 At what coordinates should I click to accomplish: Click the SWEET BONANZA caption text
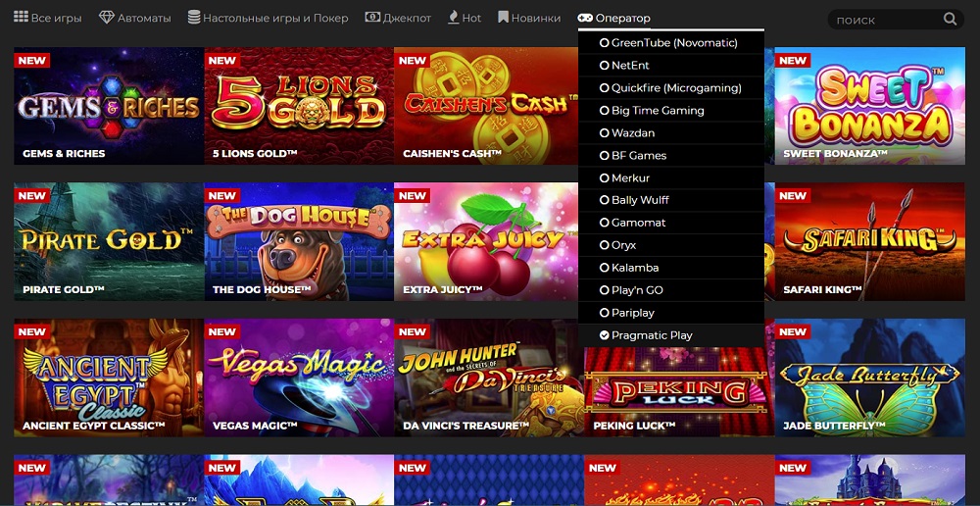[836, 153]
